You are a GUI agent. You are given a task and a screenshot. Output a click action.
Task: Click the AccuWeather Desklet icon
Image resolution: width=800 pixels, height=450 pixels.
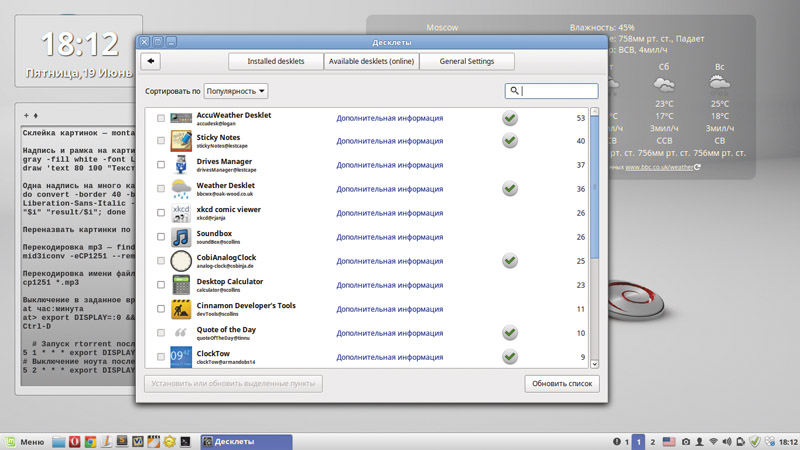pyautogui.click(x=181, y=118)
